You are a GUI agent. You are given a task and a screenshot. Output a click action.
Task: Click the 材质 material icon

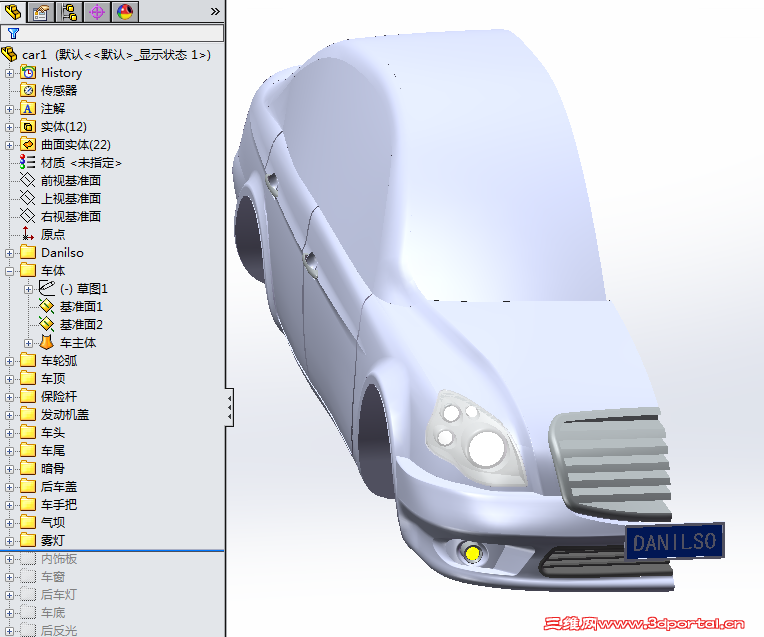click(27, 162)
